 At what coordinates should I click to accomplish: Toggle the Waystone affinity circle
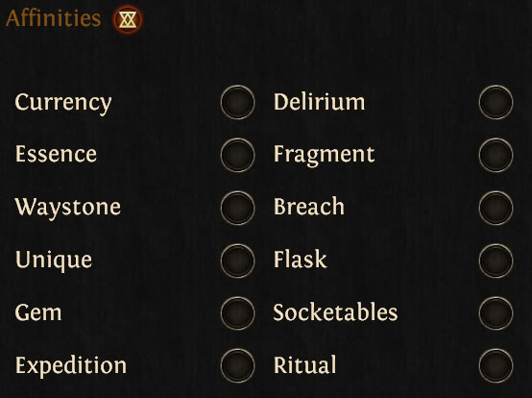pos(237,208)
